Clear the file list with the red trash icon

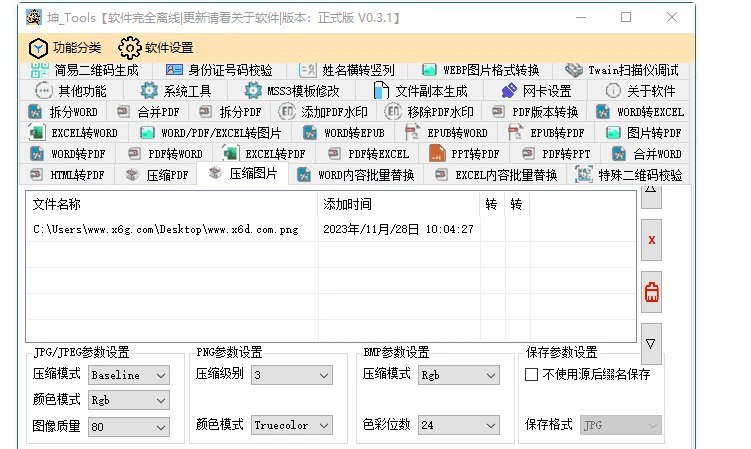pos(651,292)
